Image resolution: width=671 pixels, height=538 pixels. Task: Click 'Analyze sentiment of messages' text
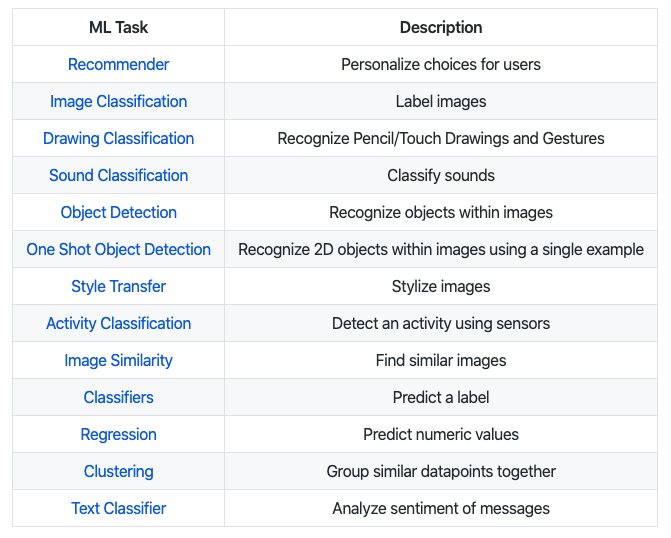(x=441, y=508)
